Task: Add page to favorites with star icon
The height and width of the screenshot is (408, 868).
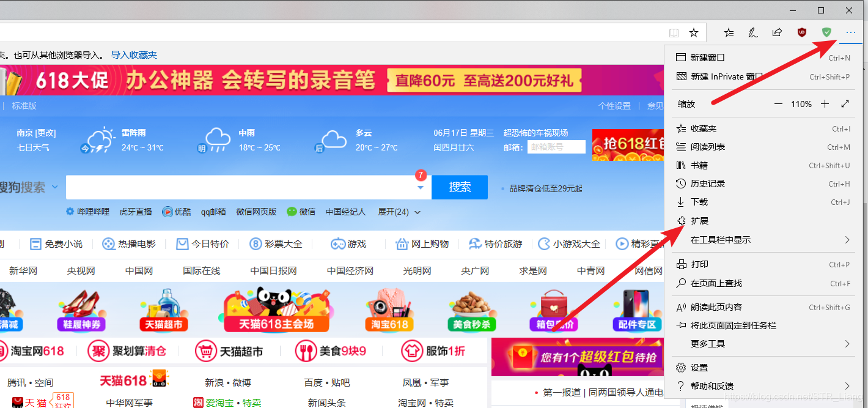Action: 694,32
